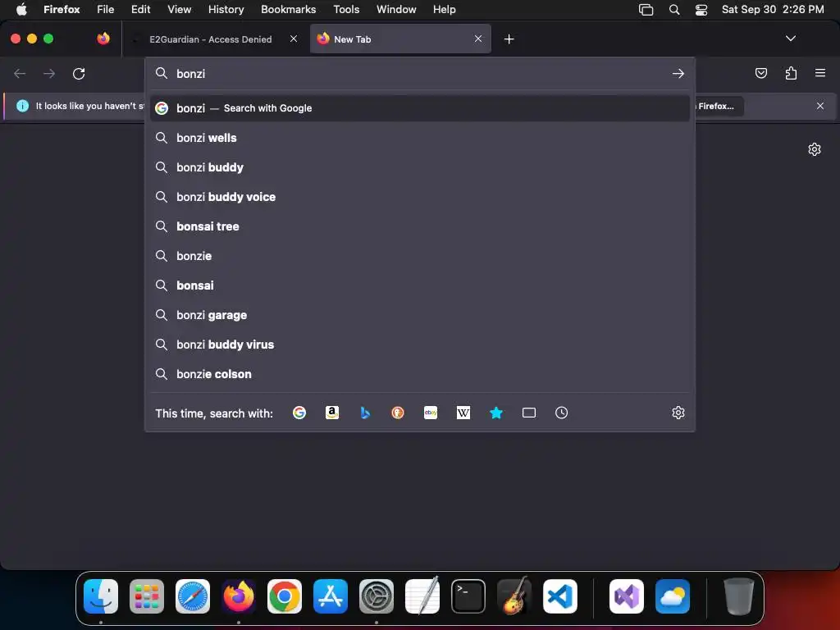Viewport: 840px width, 630px height.
Task: Open System Settings from the Dock
Action: click(376, 596)
